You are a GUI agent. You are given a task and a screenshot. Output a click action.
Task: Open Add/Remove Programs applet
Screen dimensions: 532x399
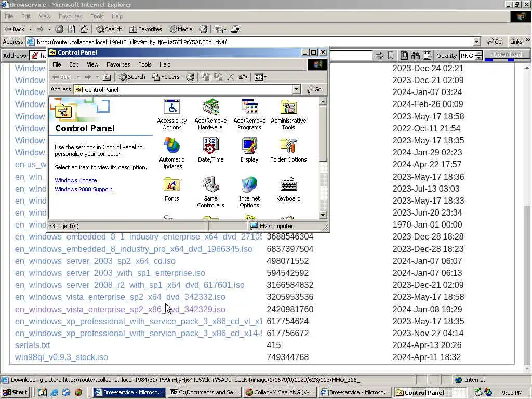tap(249, 115)
